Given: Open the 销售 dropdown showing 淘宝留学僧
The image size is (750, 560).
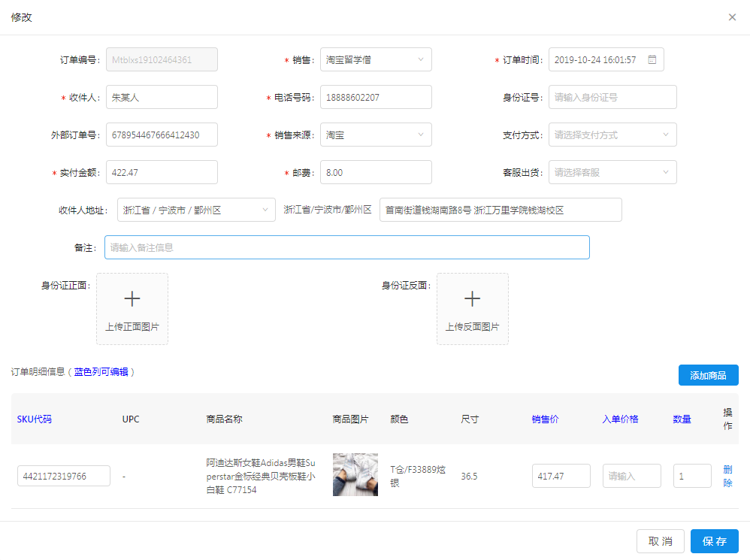Looking at the screenshot, I should [x=376, y=59].
